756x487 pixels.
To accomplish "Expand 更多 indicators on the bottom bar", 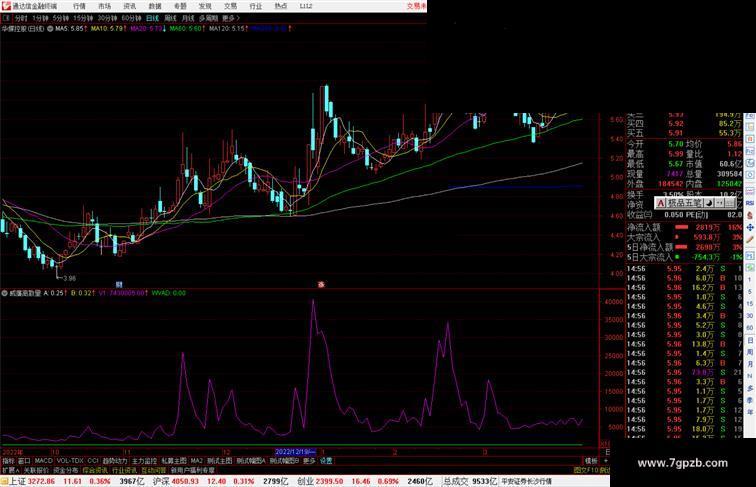I will [309, 461].
